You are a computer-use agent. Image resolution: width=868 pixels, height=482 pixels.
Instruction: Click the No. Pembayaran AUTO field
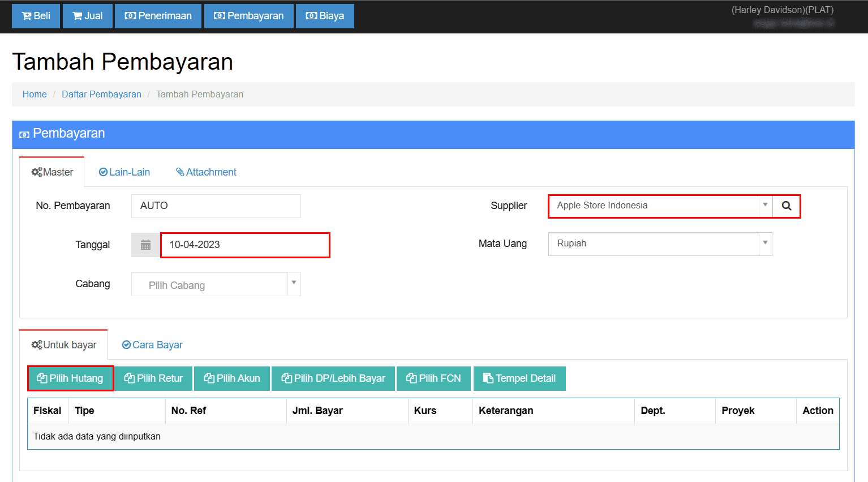(216, 206)
